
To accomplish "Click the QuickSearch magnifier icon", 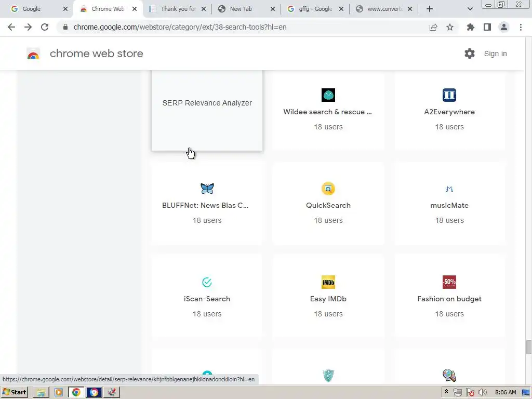I will click(x=328, y=189).
